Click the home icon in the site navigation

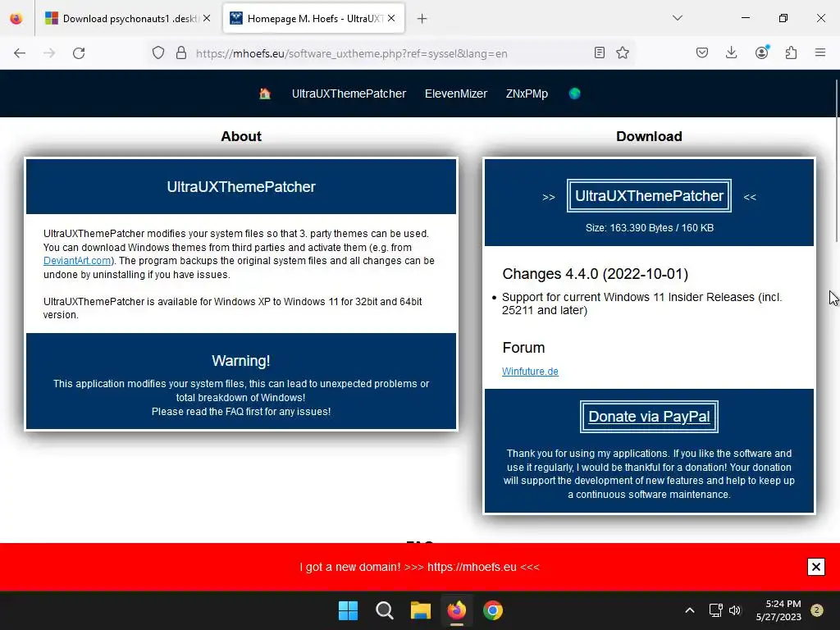(x=265, y=94)
